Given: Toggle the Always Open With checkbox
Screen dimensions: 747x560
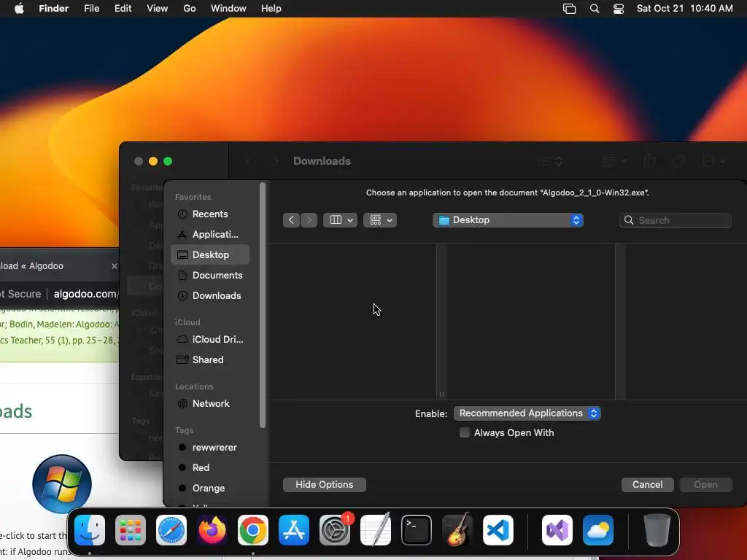Looking at the screenshot, I should [465, 432].
